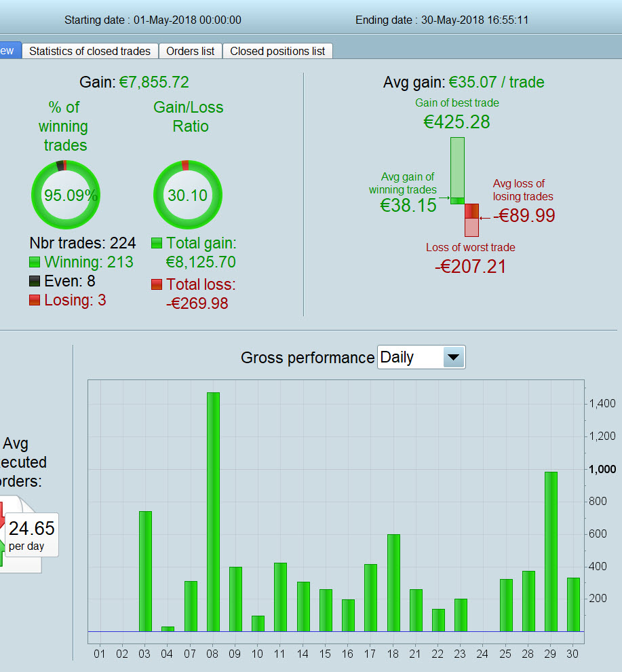This screenshot has width=622, height=672.
Task: Click the red Total loss legend square
Action: pos(157,284)
